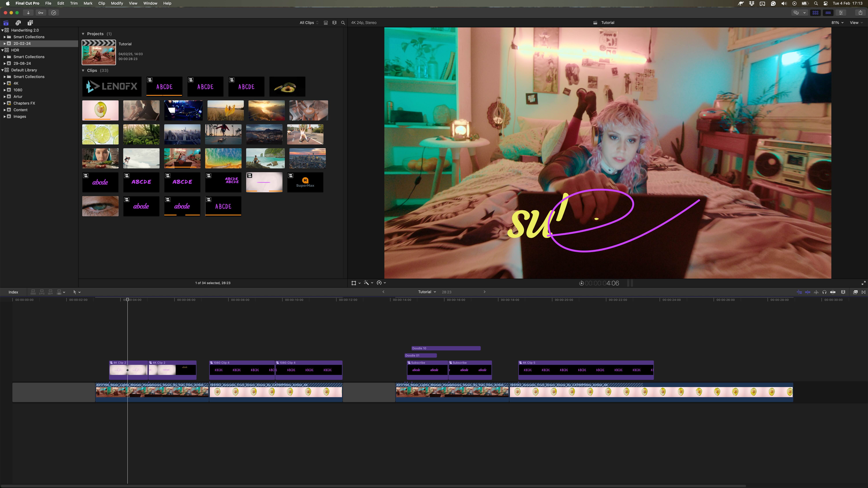Open the Effects browser icon
The image size is (868, 488).
[x=855, y=292]
